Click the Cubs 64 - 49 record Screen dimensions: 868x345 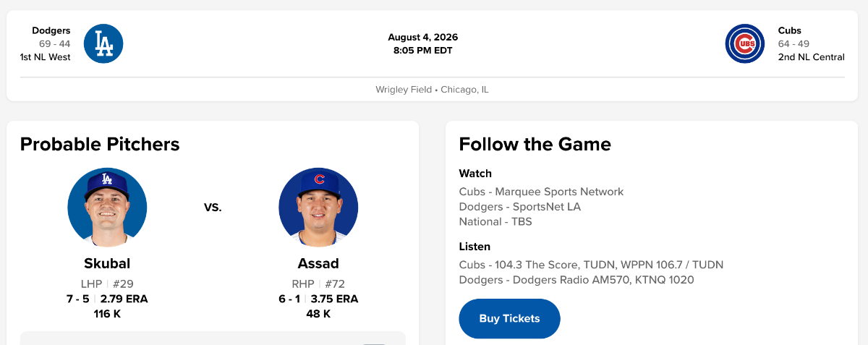click(x=793, y=43)
